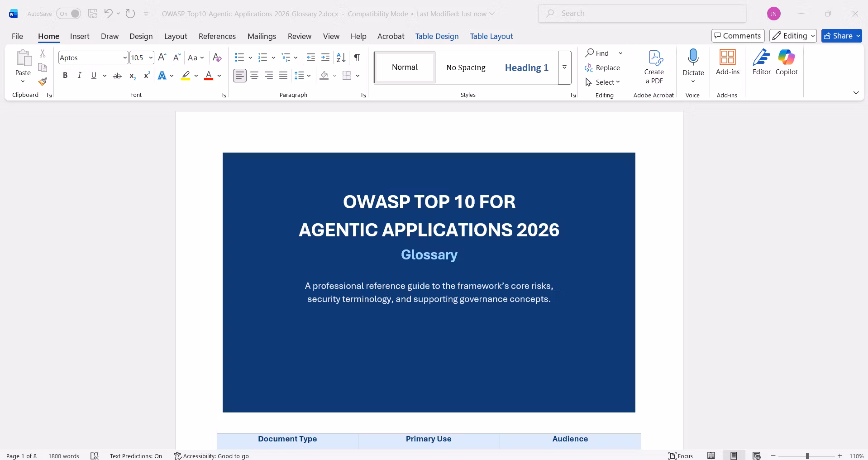Decrease font size with shrink icon
Image resolution: width=868 pixels, height=460 pixels.
(x=177, y=57)
